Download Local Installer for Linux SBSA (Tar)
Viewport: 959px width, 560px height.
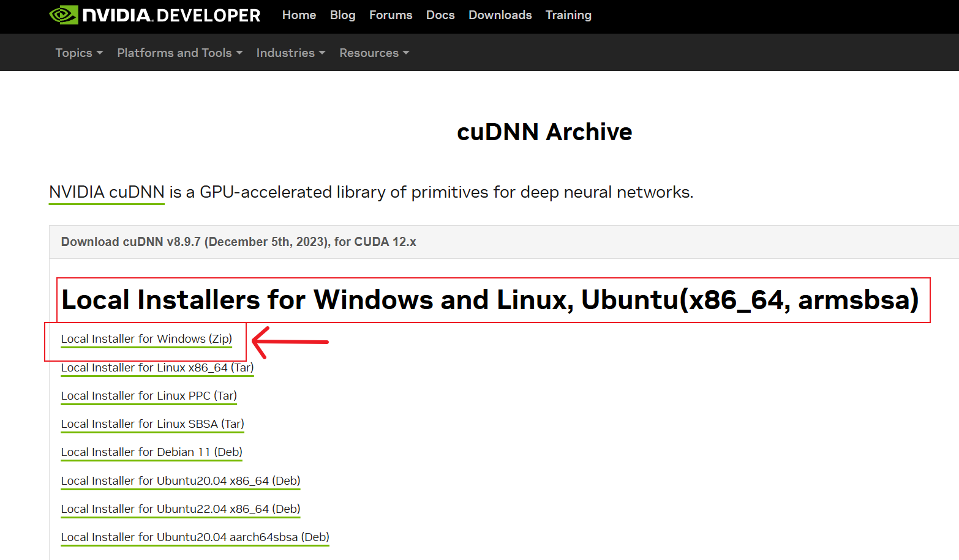tap(152, 424)
